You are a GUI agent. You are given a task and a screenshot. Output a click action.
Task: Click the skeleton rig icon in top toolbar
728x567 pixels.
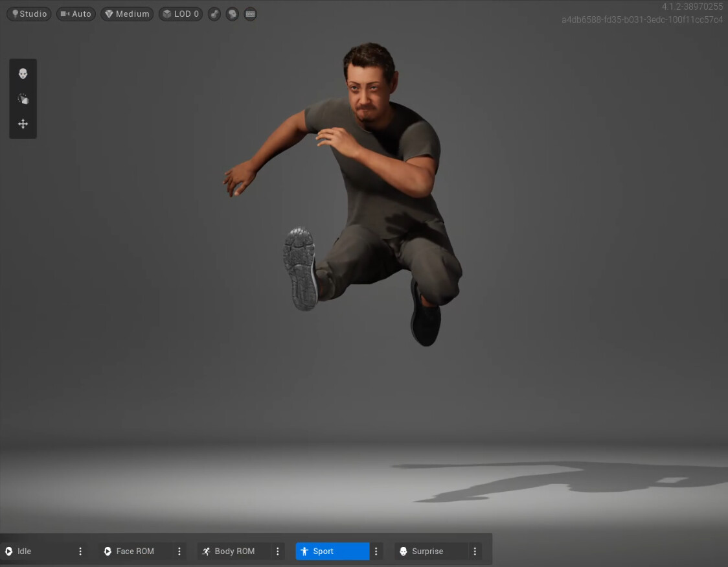pos(214,14)
